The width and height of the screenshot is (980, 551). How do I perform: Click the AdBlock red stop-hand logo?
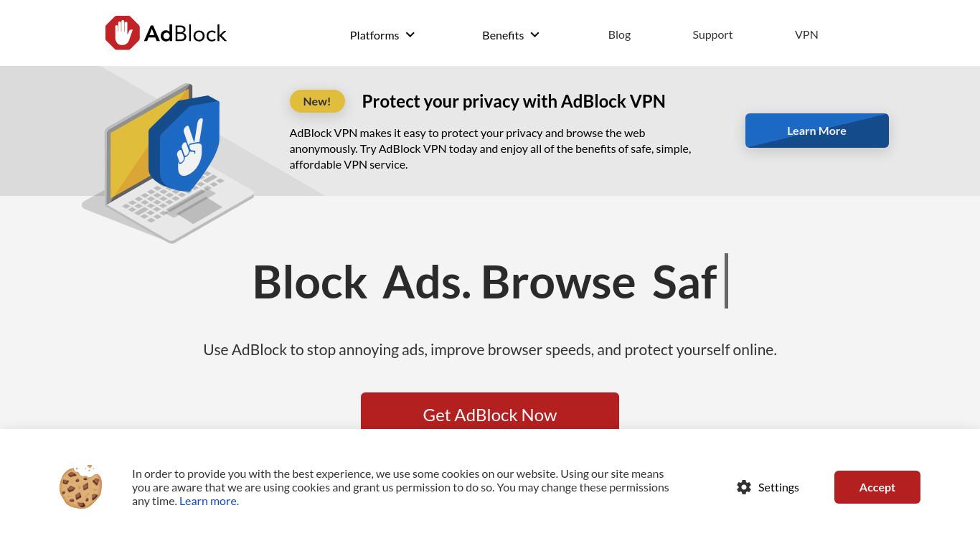point(123,33)
